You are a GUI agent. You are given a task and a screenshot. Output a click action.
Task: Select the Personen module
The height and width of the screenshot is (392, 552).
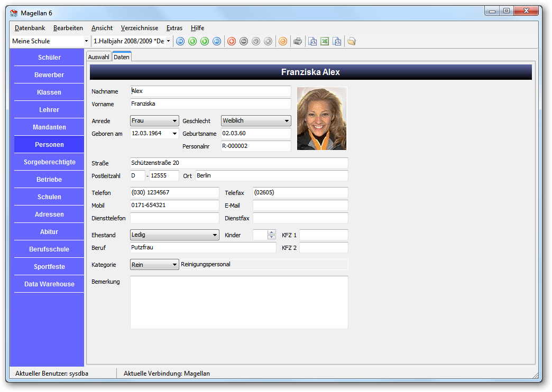(49, 145)
